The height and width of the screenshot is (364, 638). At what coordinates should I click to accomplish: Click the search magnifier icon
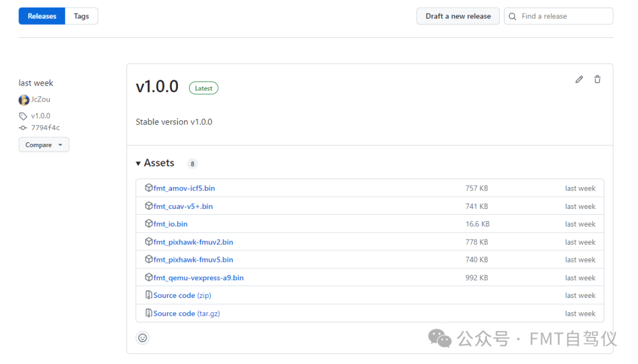pyautogui.click(x=512, y=17)
